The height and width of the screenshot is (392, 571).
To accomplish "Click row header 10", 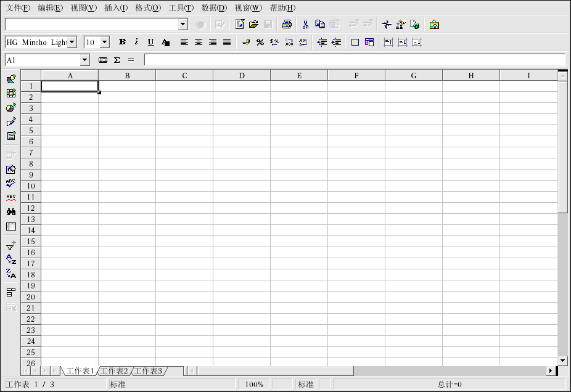I will pos(31,186).
